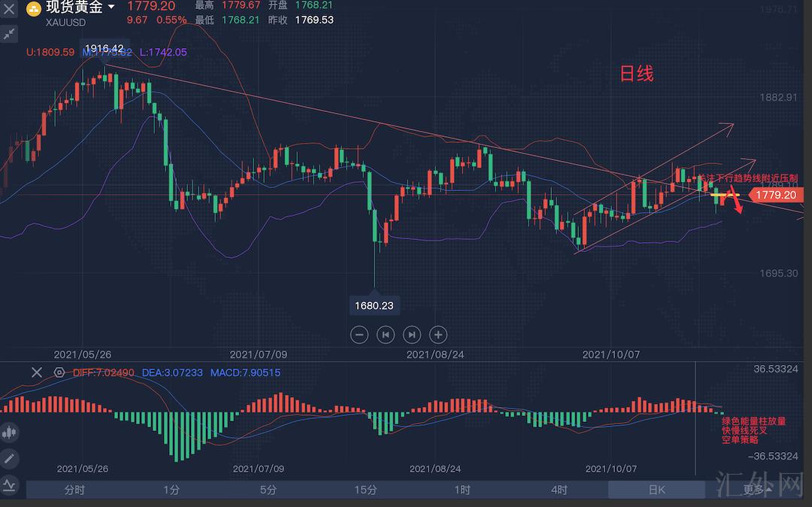Remove the MACD indicator panel
The height and width of the screenshot is (507, 812).
coord(37,372)
